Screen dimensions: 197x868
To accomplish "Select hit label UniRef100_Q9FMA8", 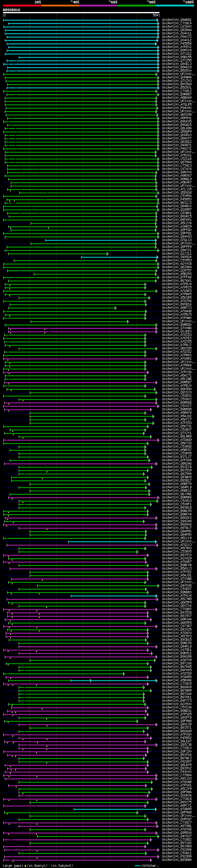I will click(x=177, y=721).
